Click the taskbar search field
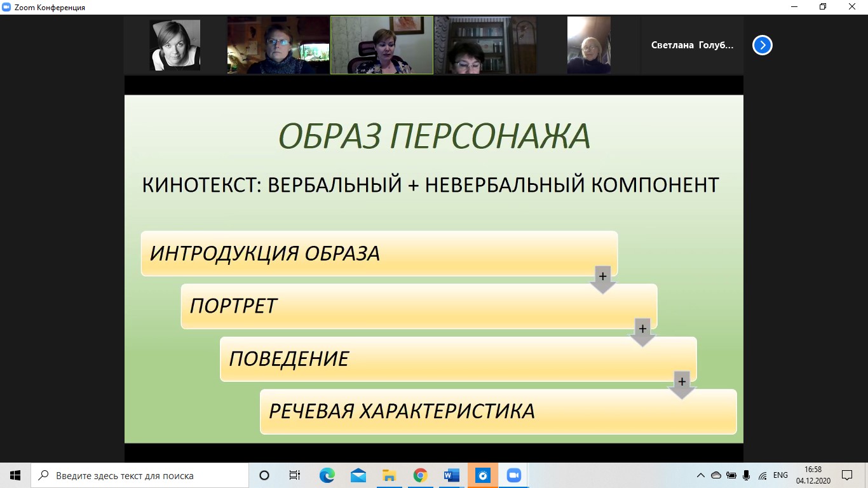Screen dimensions: 868x488 [140, 475]
